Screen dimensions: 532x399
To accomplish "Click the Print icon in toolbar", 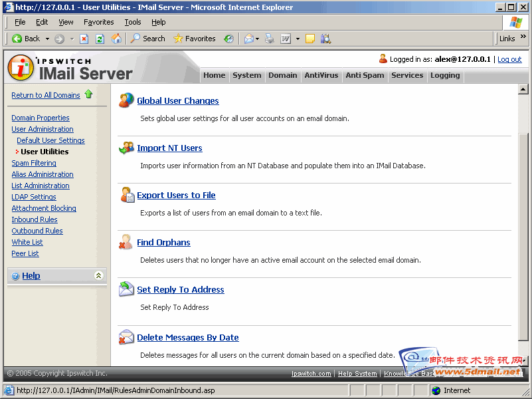I will (x=269, y=39).
